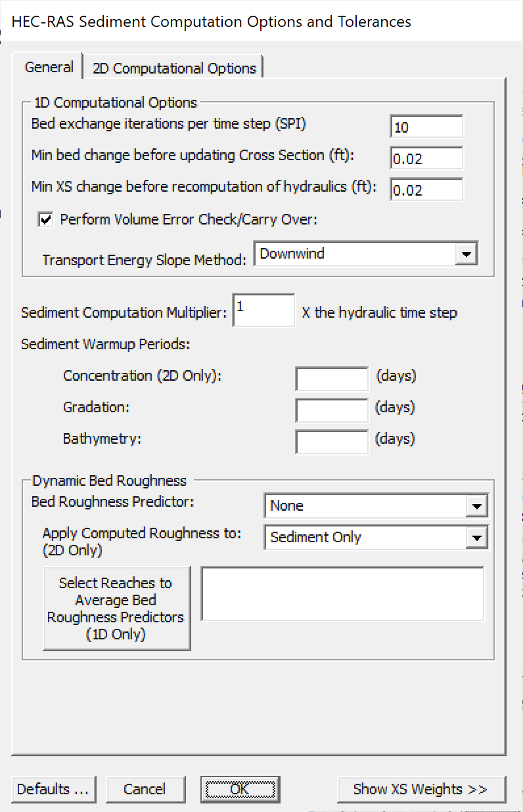Click the 'Sediment Warmup Periods:' label

[x=105, y=345]
